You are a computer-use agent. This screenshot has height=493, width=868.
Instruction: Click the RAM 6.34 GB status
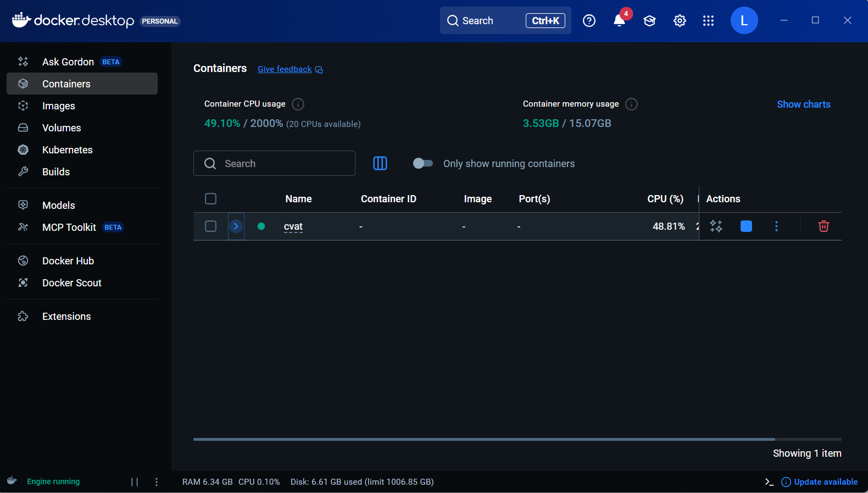[208, 482]
